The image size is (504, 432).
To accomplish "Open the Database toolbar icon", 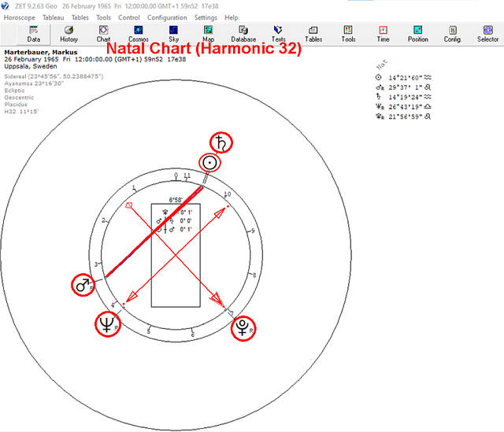I will coord(243,34).
